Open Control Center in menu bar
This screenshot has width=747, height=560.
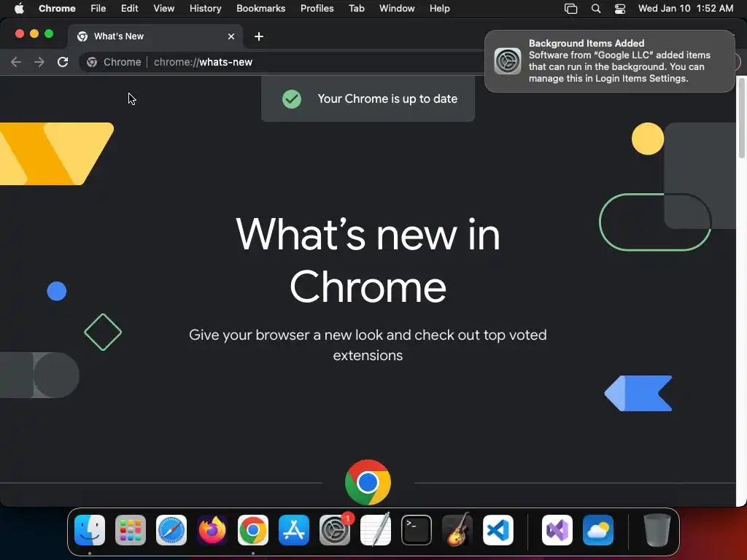(x=620, y=8)
